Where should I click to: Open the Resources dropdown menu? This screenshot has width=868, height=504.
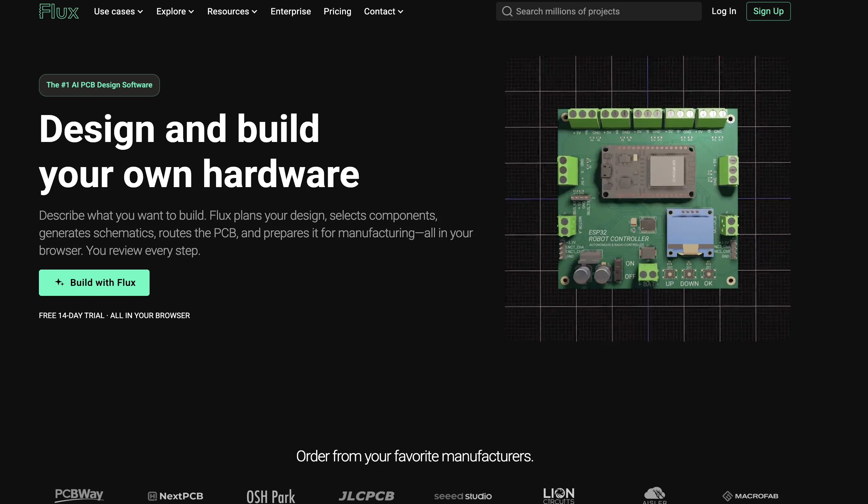[232, 11]
